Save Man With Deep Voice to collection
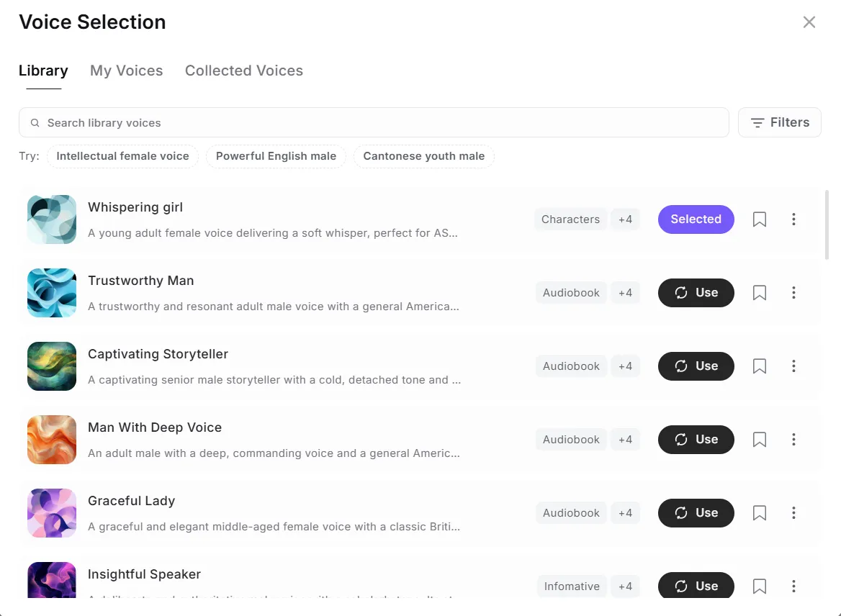 tap(759, 440)
